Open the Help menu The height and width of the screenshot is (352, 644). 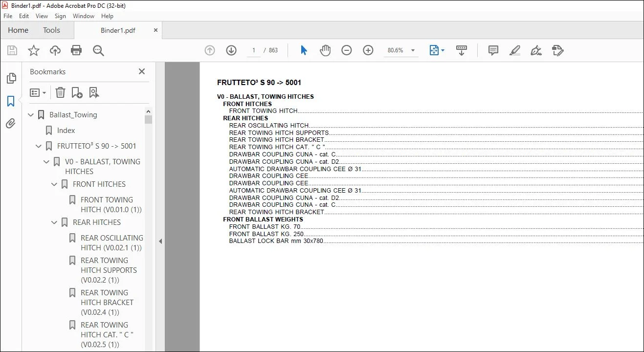[107, 16]
